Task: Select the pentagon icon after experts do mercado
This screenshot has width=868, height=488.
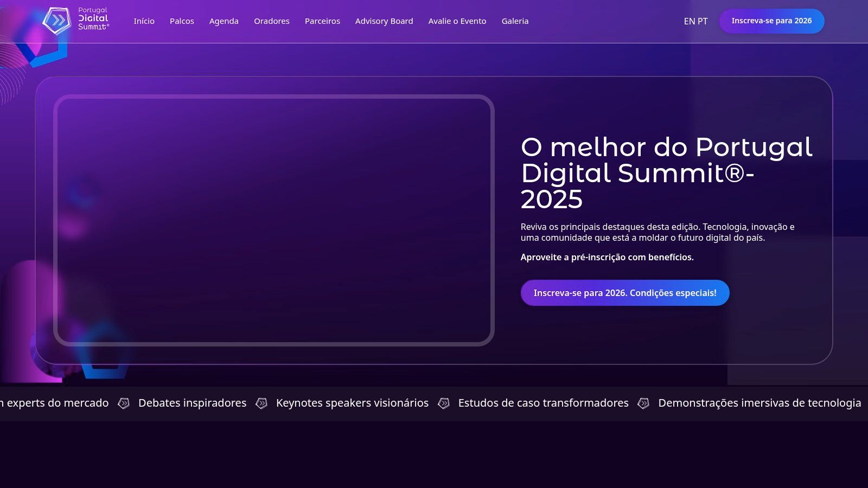Action: 124,403
